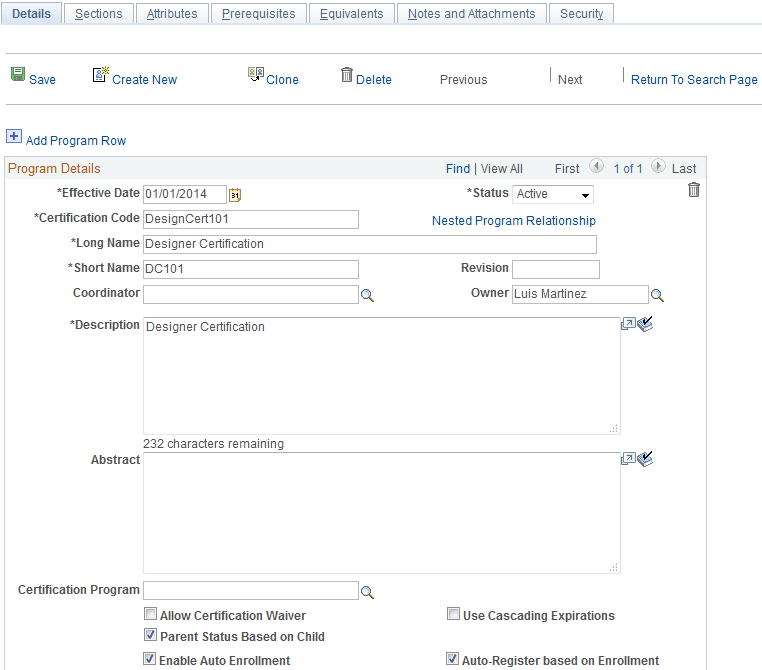This screenshot has width=762, height=670.
Task: Open the Attributes tab
Action: pyautogui.click(x=172, y=14)
